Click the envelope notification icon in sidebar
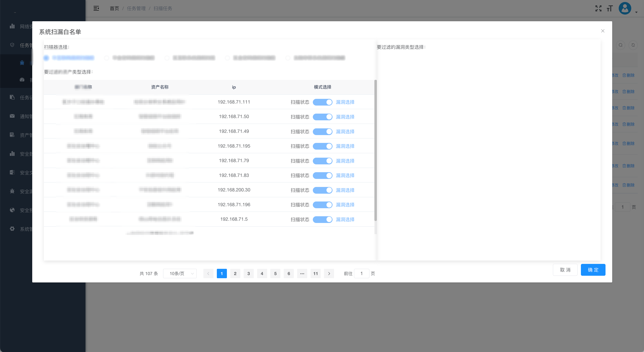Image resolution: width=644 pixels, height=352 pixels. 12,116
